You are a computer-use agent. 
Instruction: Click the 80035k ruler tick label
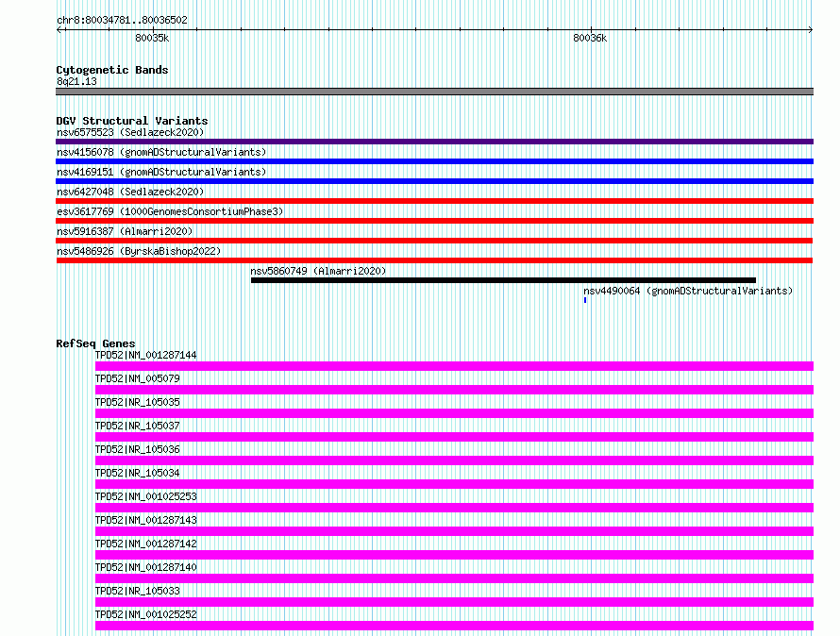tap(152, 38)
